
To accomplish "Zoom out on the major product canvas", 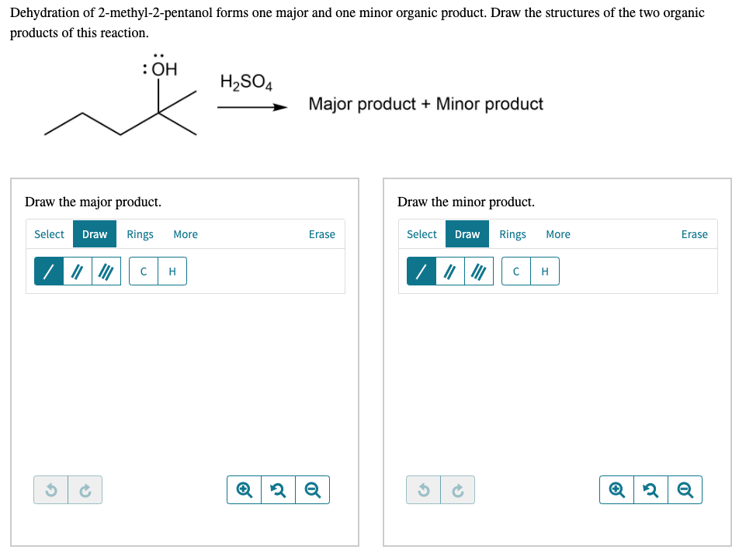I will [x=312, y=490].
